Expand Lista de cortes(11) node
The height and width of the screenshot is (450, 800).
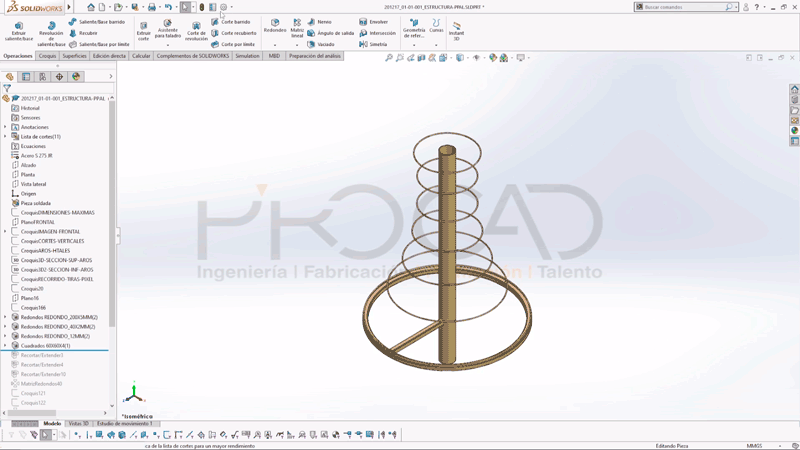tap(5, 137)
